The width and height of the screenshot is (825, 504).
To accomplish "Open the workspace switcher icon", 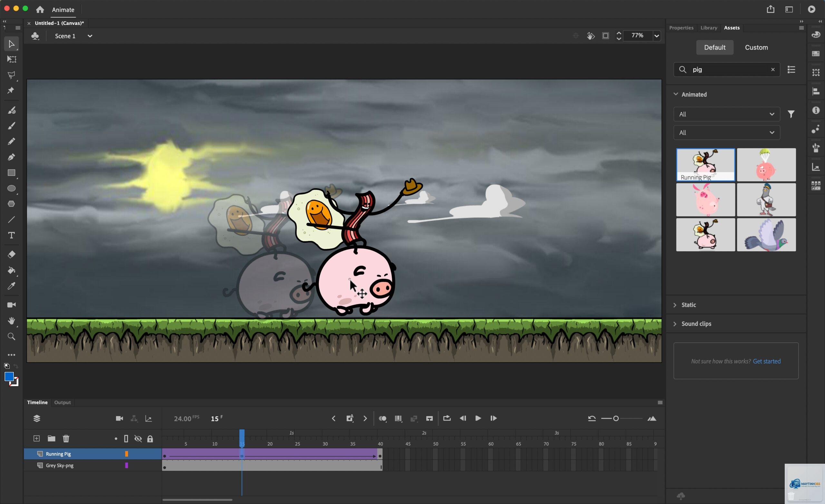I will point(789,9).
